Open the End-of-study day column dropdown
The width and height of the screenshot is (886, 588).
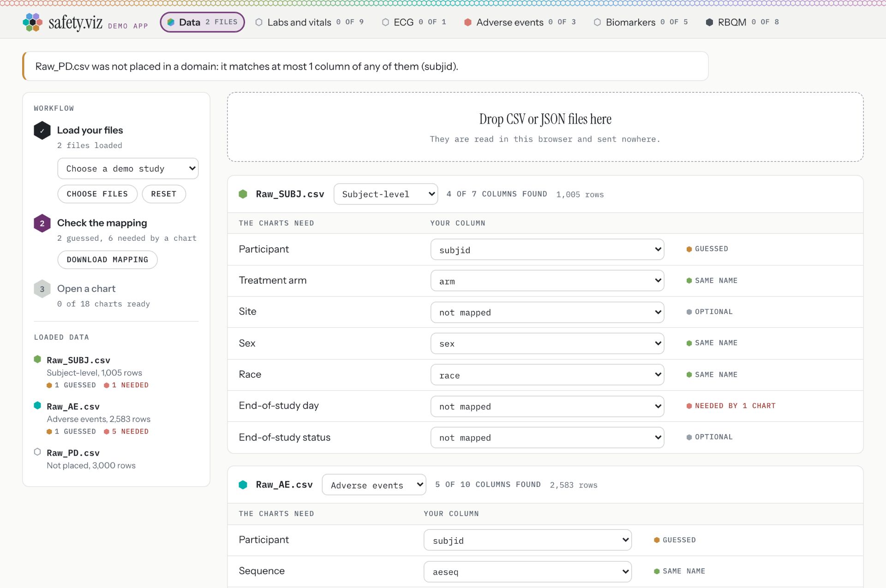point(547,406)
